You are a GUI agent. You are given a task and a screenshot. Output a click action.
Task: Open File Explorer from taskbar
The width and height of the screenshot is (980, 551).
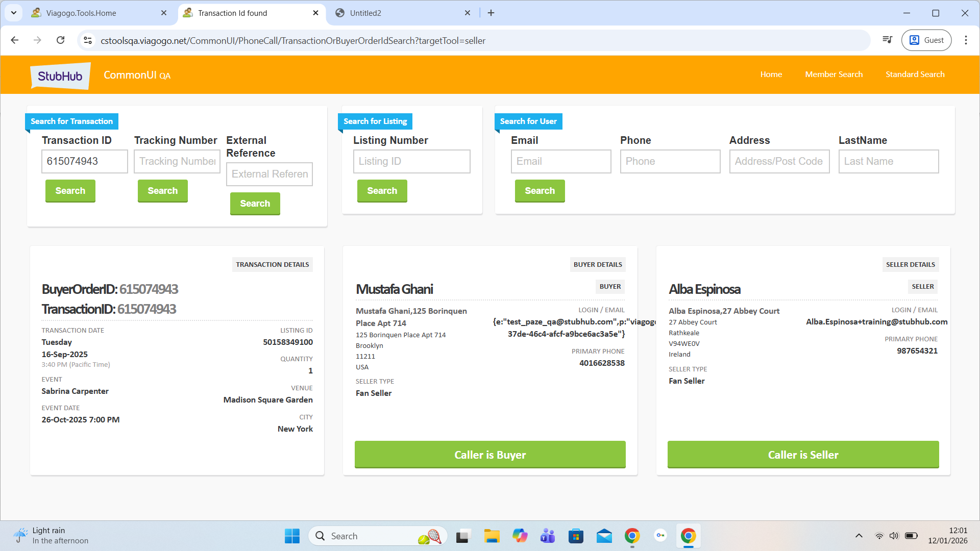pyautogui.click(x=492, y=536)
